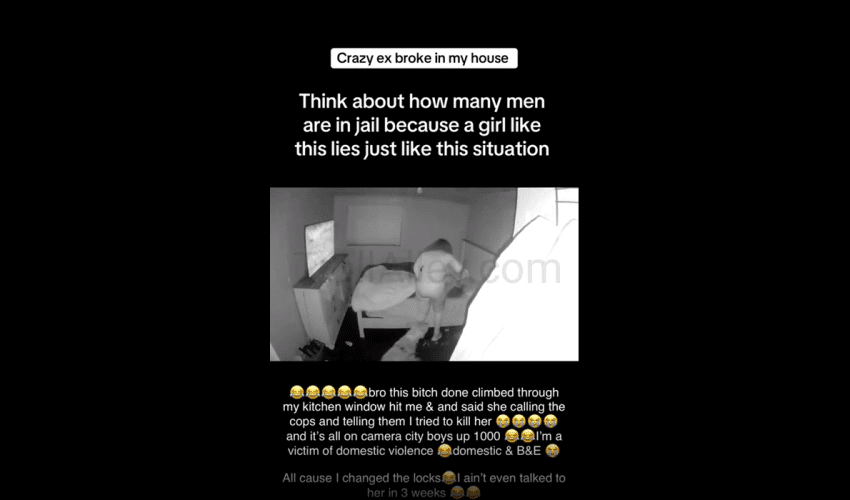Click the laughing emoji before 'domestic & B&E'
Screen dimensions: 850x500
tap(445, 451)
